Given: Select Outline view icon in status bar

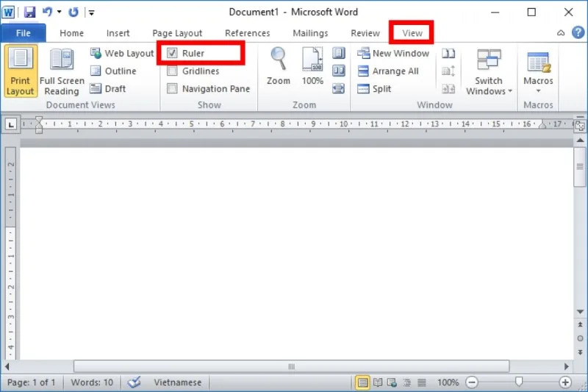Looking at the screenshot, I should (x=407, y=382).
